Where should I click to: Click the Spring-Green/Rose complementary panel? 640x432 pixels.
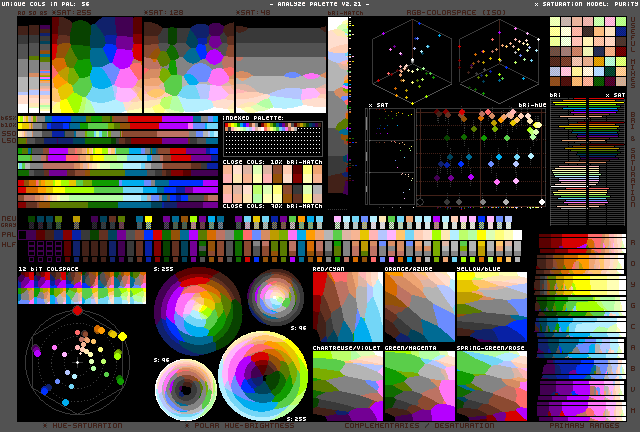click(x=491, y=386)
